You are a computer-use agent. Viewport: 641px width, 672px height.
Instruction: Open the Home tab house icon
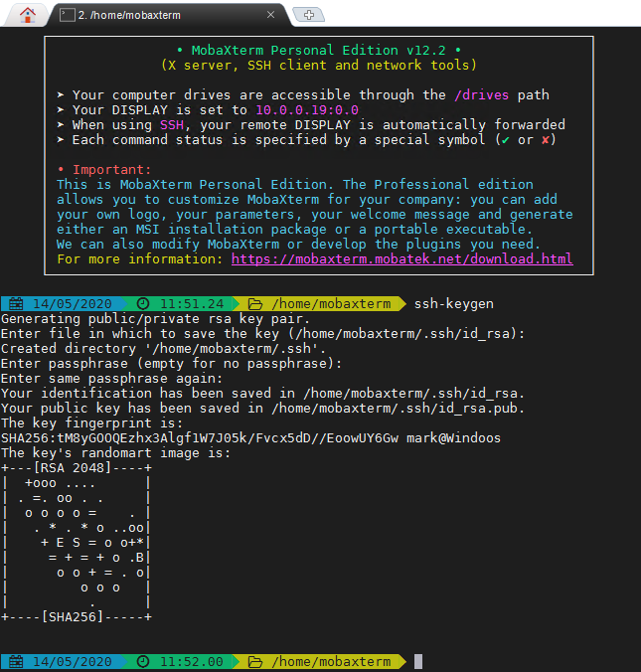pos(28,15)
